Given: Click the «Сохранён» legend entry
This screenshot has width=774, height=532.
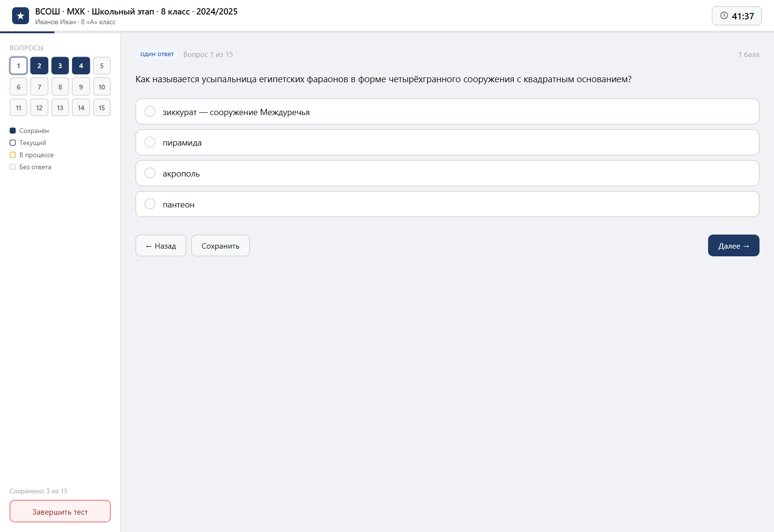Looking at the screenshot, I should point(29,131).
